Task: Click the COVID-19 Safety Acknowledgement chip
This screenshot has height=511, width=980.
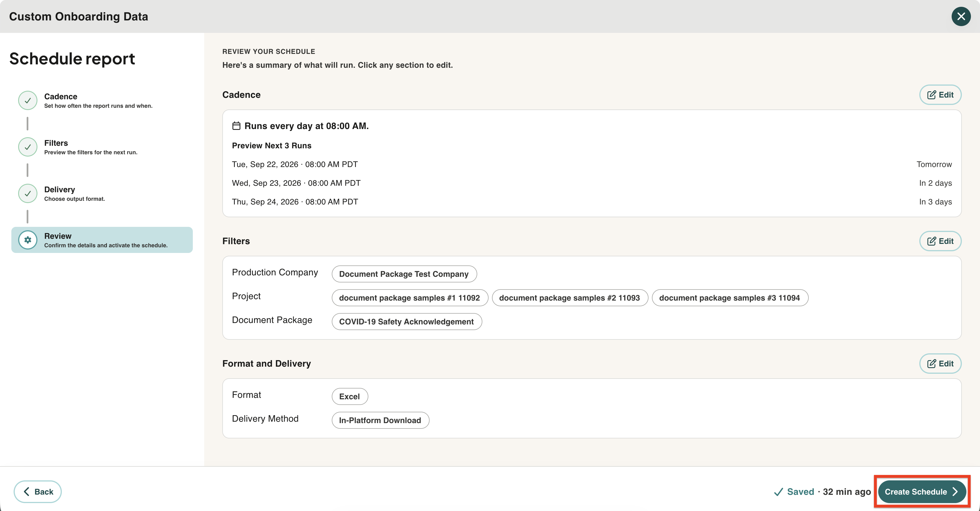Action: coord(407,322)
